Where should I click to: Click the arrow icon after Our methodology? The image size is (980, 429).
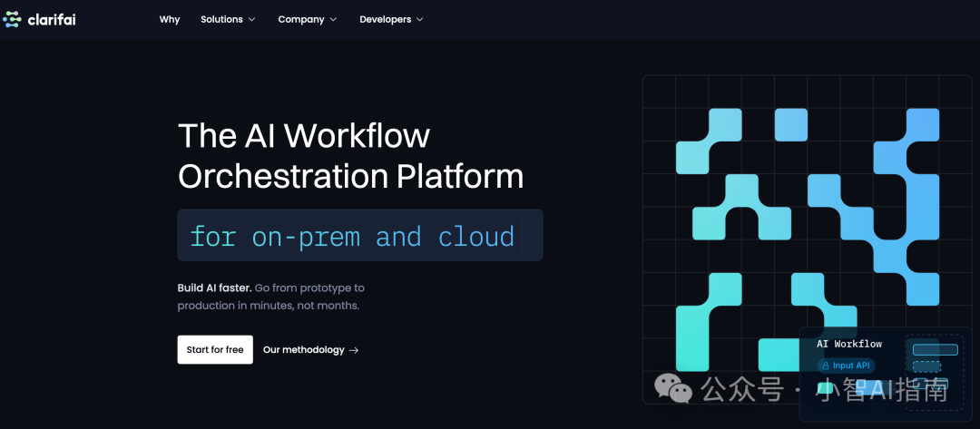click(354, 350)
